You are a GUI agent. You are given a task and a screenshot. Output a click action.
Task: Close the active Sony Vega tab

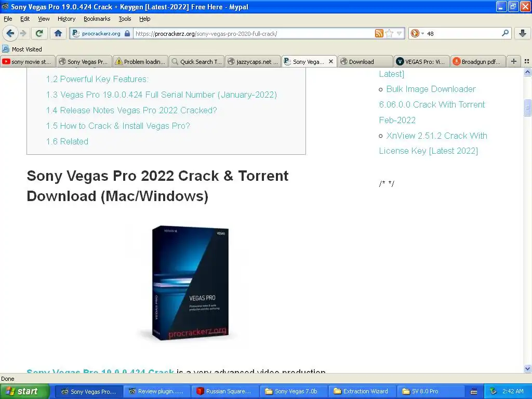coord(331,61)
